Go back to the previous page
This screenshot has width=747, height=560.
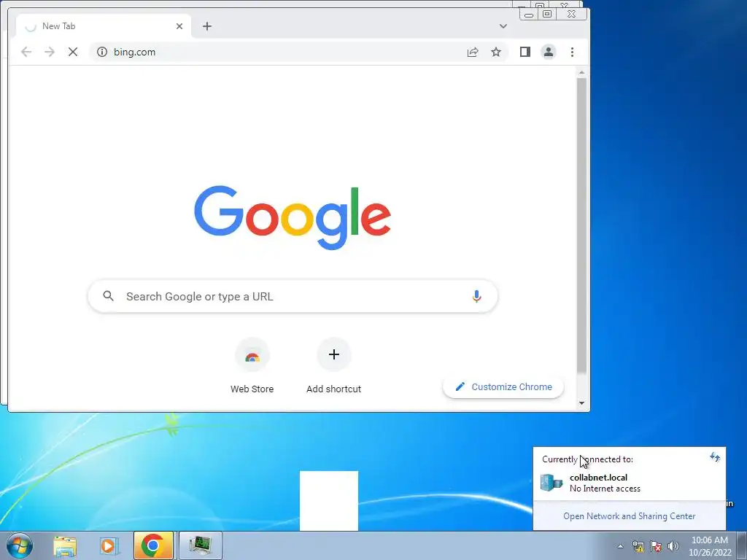[26, 52]
